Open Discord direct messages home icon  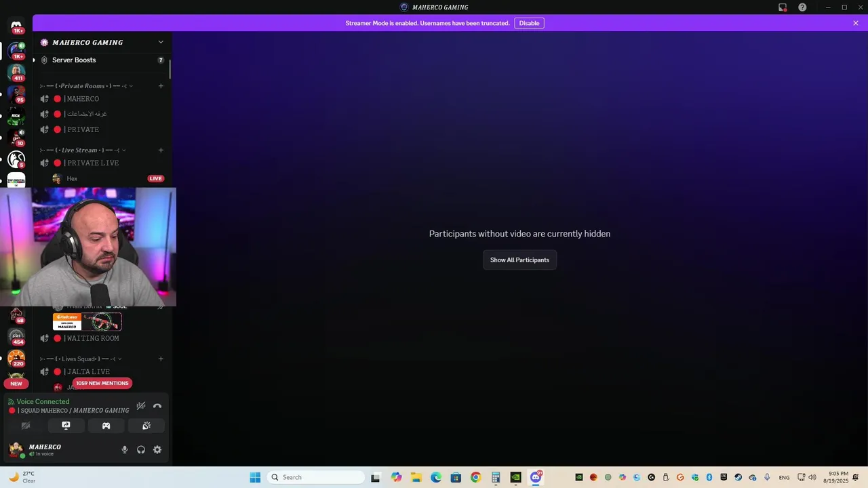(16, 26)
